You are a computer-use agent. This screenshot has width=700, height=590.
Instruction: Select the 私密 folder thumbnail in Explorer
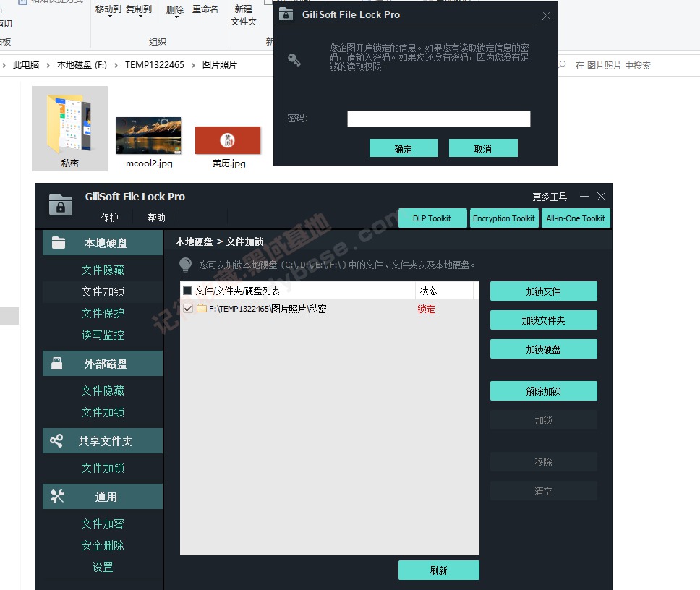69,129
